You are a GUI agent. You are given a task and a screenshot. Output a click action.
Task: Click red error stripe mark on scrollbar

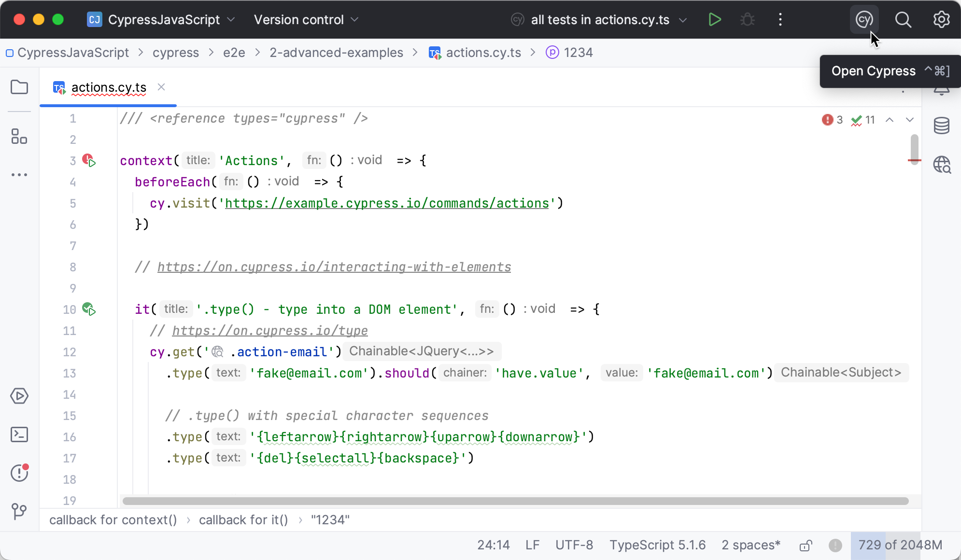914,160
